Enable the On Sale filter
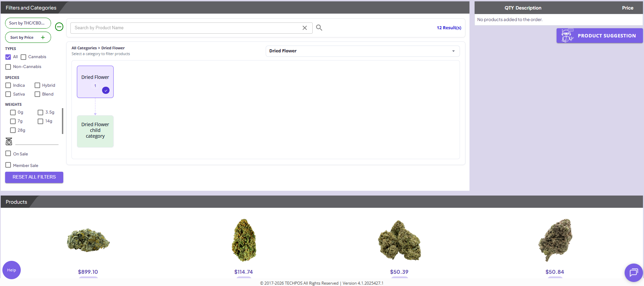The width and height of the screenshot is (644, 286). pyautogui.click(x=8, y=154)
